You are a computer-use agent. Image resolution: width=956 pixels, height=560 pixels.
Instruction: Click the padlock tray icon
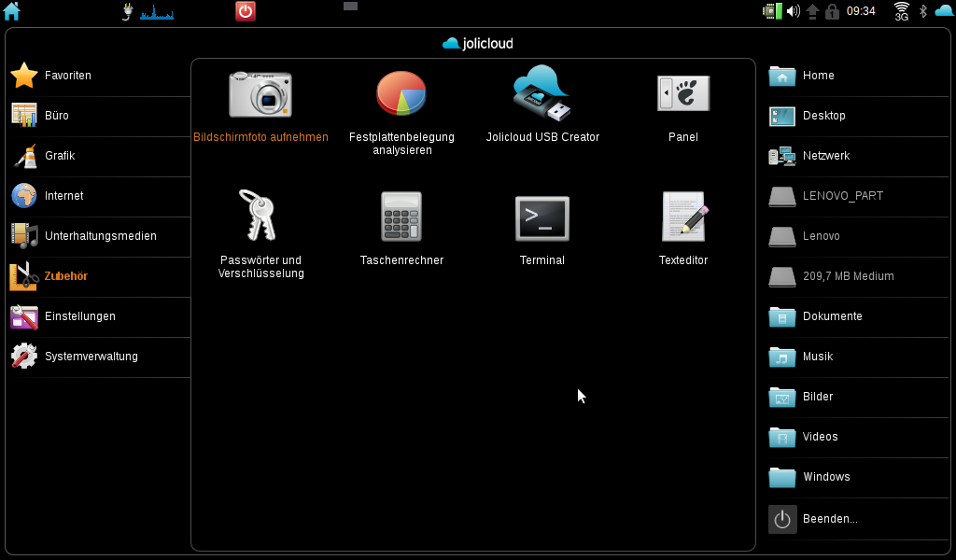[832, 11]
